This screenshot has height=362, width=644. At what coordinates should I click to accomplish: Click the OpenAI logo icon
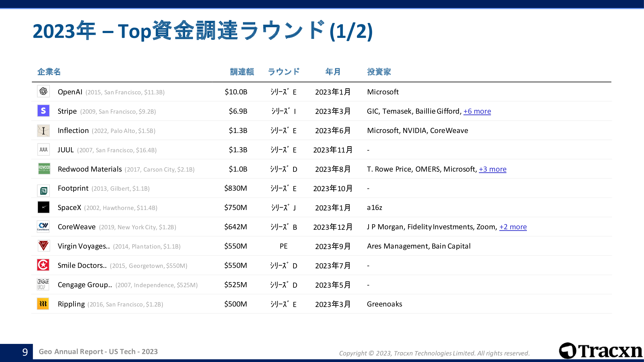43,91
